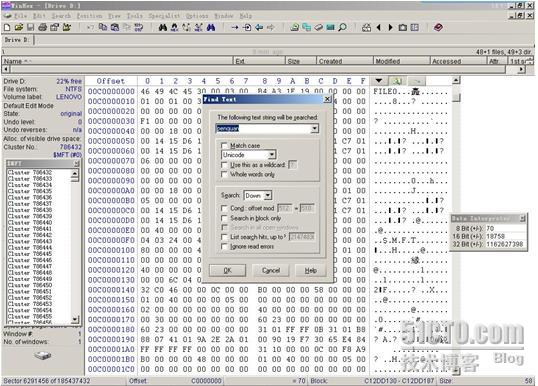Open the Search menu
Image resolution: width=538 pixels, height=386 pixels.
point(61,16)
